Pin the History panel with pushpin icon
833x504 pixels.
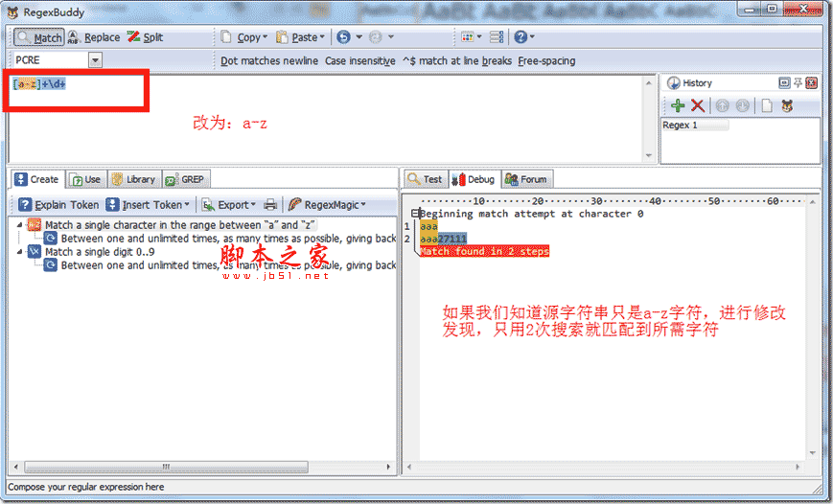tap(798, 82)
